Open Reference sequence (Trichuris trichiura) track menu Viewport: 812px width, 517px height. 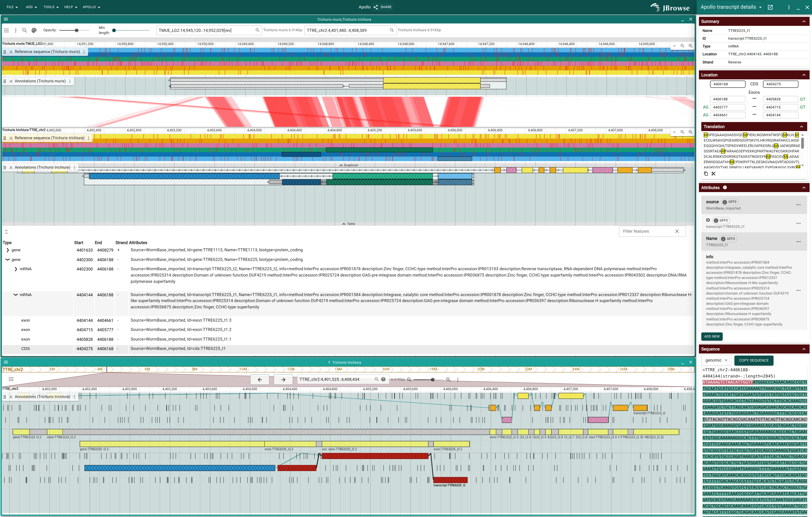pos(89,138)
